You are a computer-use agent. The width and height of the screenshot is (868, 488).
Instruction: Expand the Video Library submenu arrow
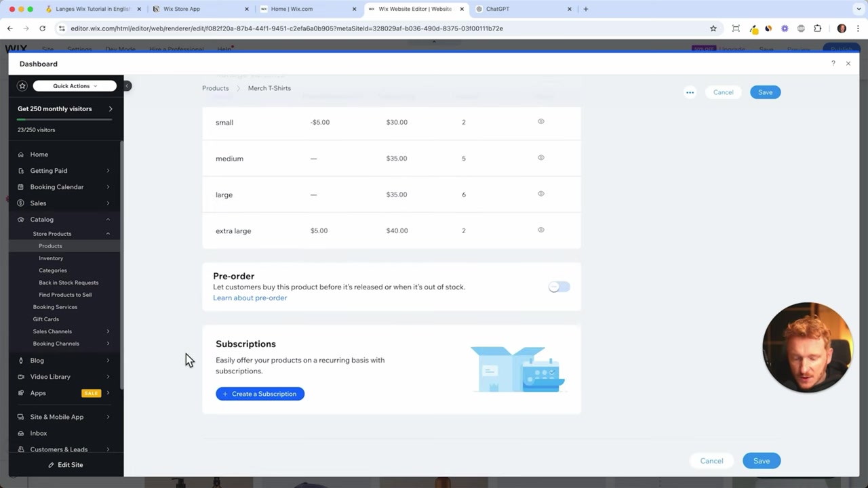pos(108,377)
